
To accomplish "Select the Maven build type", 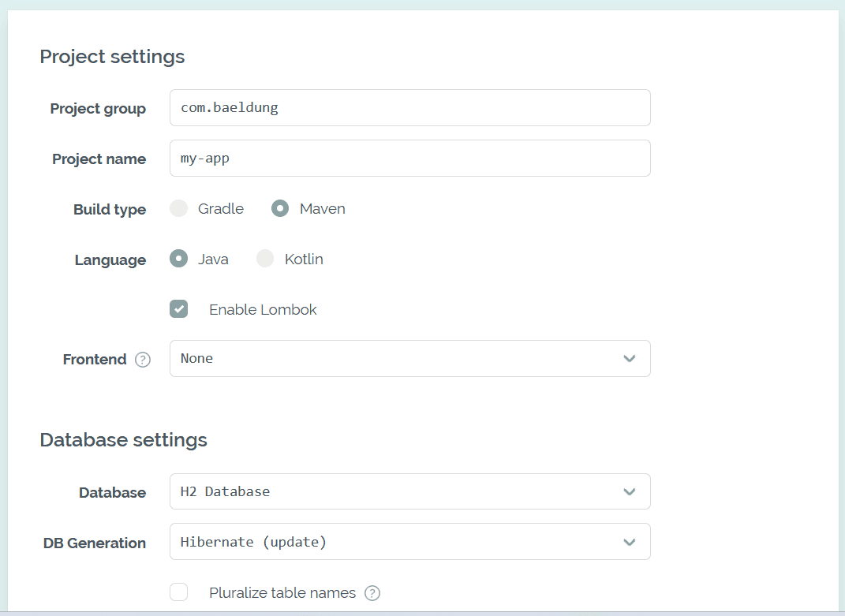I will click(280, 208).
